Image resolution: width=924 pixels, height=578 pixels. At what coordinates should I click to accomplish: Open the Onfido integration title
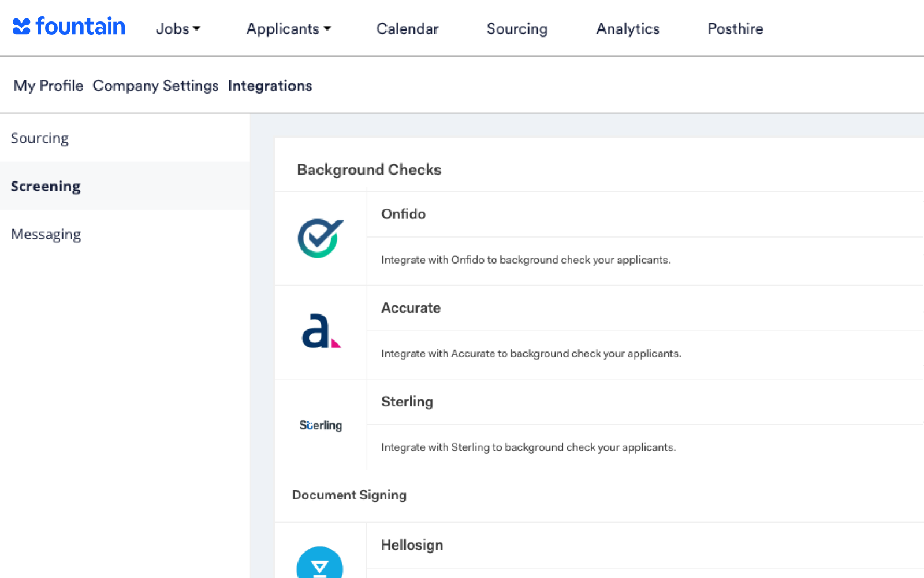click(x=403, y=214)
